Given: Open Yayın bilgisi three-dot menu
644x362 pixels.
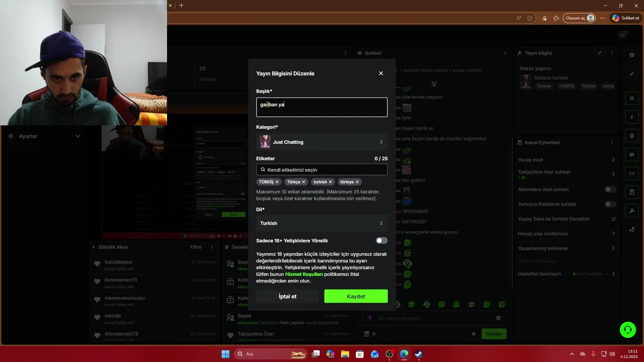Looking at the screenshot, I should [x=612, y=53].
